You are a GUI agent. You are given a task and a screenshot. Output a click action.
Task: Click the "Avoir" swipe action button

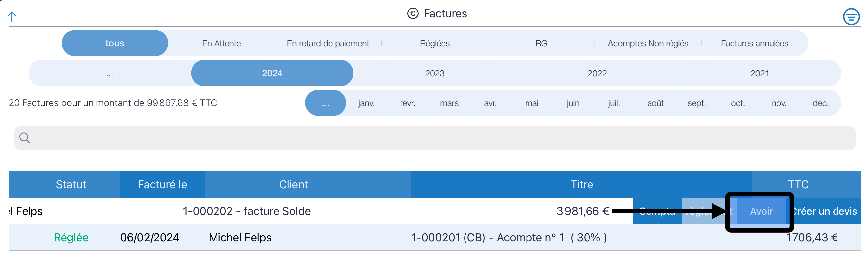coord(761,211)
